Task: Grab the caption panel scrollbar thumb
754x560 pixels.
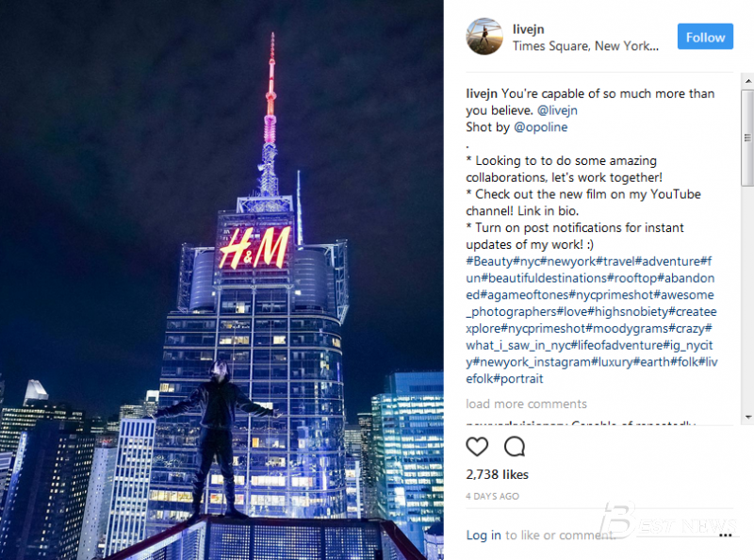Action: tap(747, 138)
